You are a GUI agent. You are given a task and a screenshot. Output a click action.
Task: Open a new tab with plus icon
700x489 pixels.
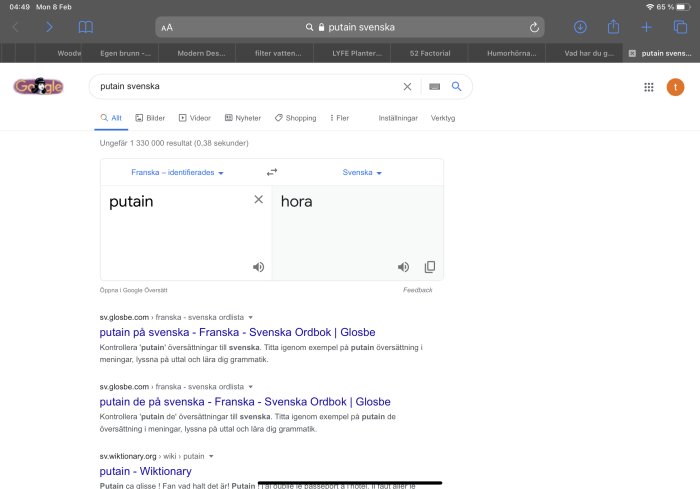pyautogui.click(x=646, y=27)
